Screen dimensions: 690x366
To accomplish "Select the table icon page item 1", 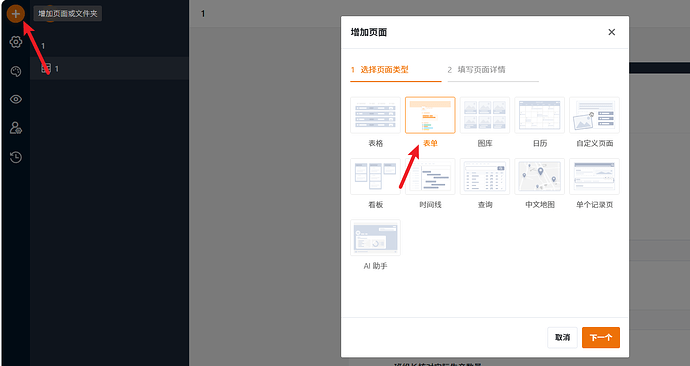I will click(x=110, y=68).
